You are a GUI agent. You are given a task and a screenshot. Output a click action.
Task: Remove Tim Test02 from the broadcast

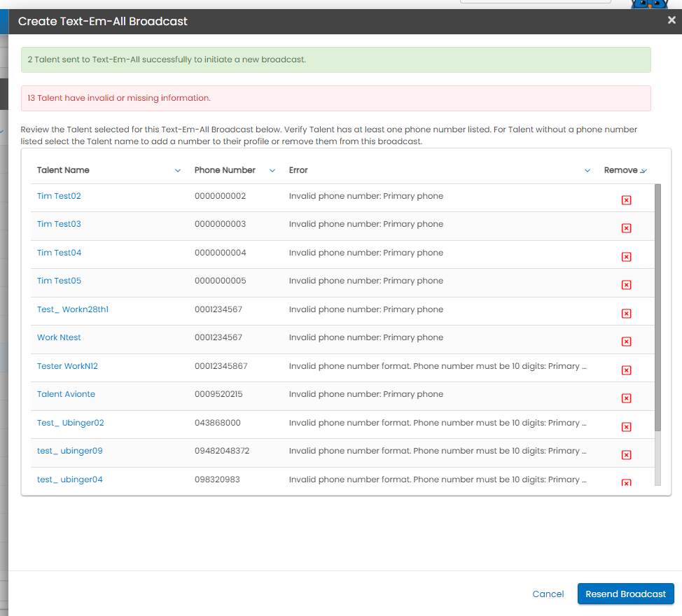[626, 200]
